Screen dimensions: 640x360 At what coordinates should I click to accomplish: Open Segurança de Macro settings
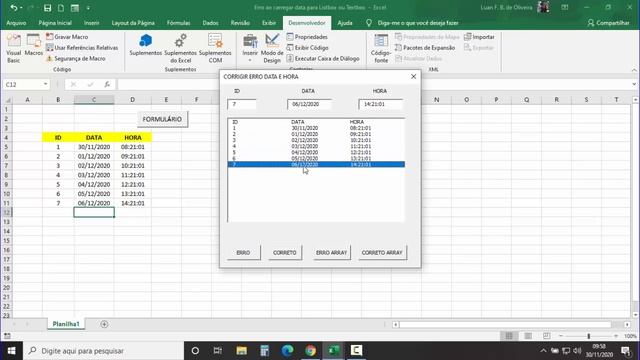pyautogui.click(x=76, y=59)
